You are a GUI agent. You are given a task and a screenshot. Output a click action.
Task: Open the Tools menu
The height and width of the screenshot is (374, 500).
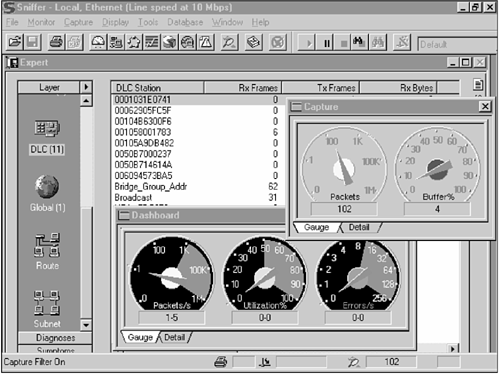(x=148, y=22)
